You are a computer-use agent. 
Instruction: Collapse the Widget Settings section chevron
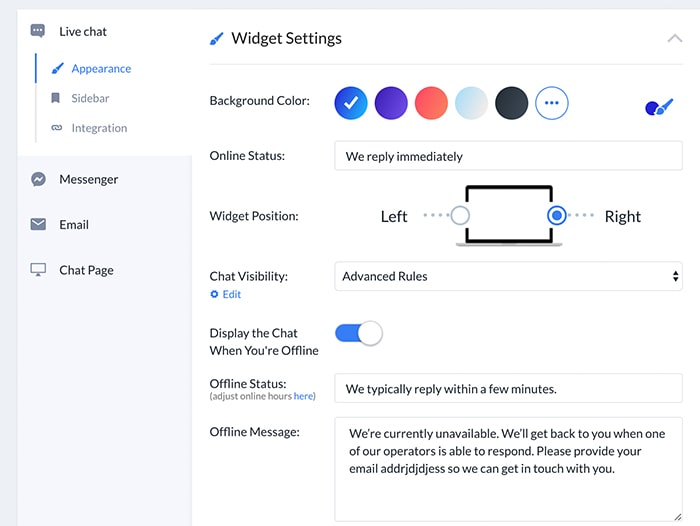(x=675, y=38)
